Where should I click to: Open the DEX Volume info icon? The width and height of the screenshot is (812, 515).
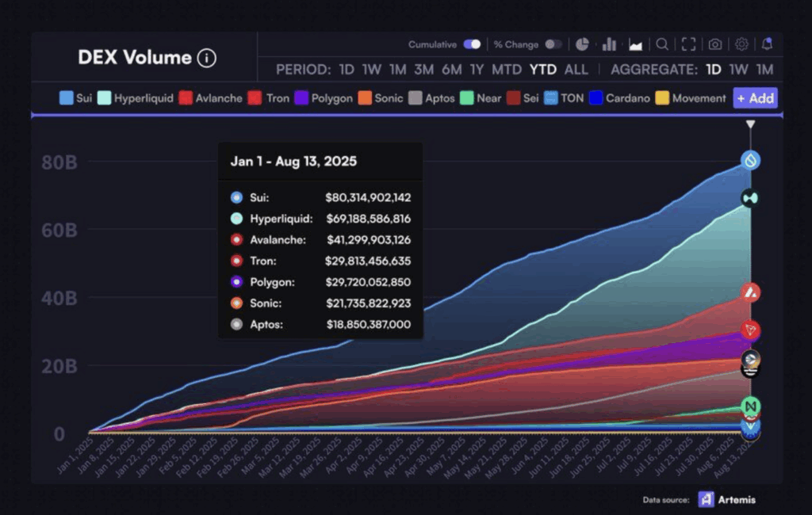click(x=207, y=58)
